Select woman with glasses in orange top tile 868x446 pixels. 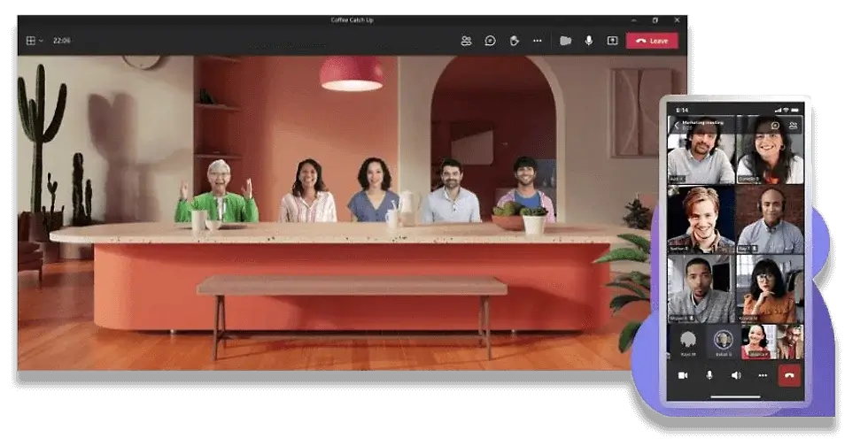[x=770, y=288]
